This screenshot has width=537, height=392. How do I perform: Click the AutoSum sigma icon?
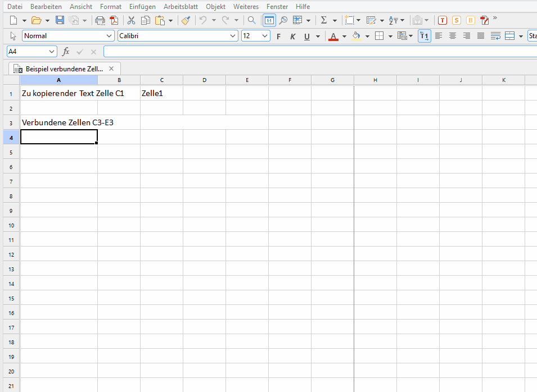tap(324, 21)
